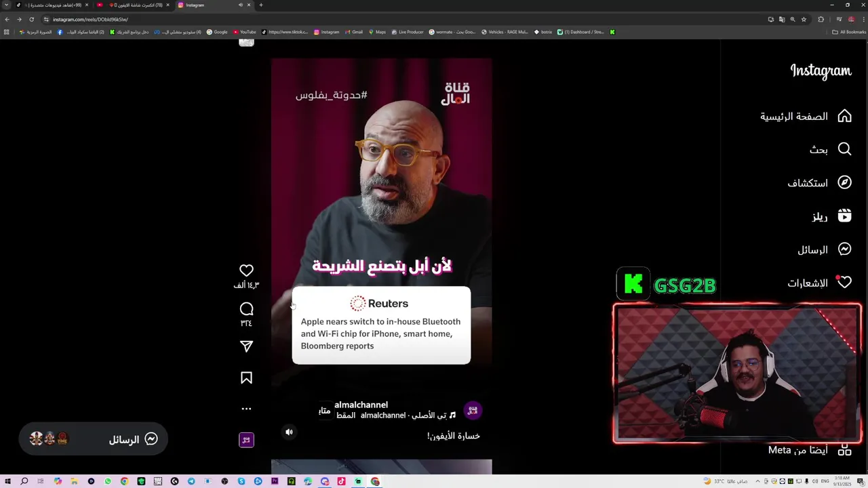Open Explore (استكشاف) in the sidebar
868x488 pixels.
819,183
